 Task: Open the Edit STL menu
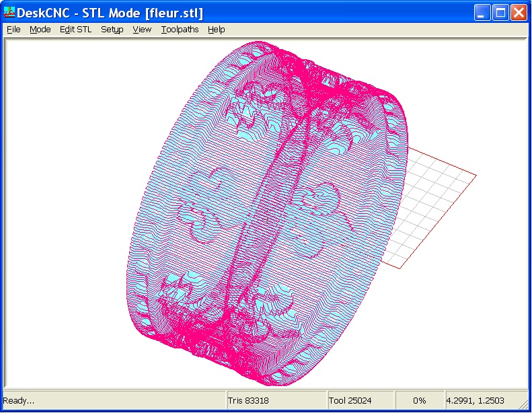[75, 30]
